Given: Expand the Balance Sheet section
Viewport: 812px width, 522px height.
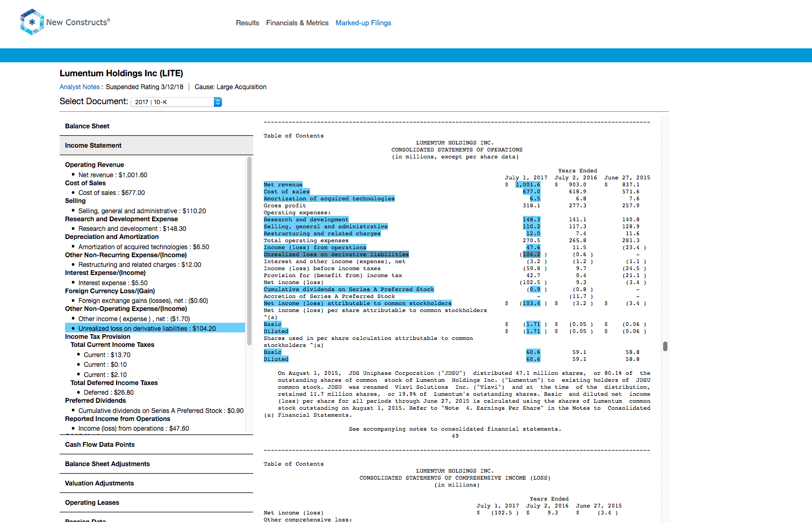Looking at the screenshot, I should (156, 126).
